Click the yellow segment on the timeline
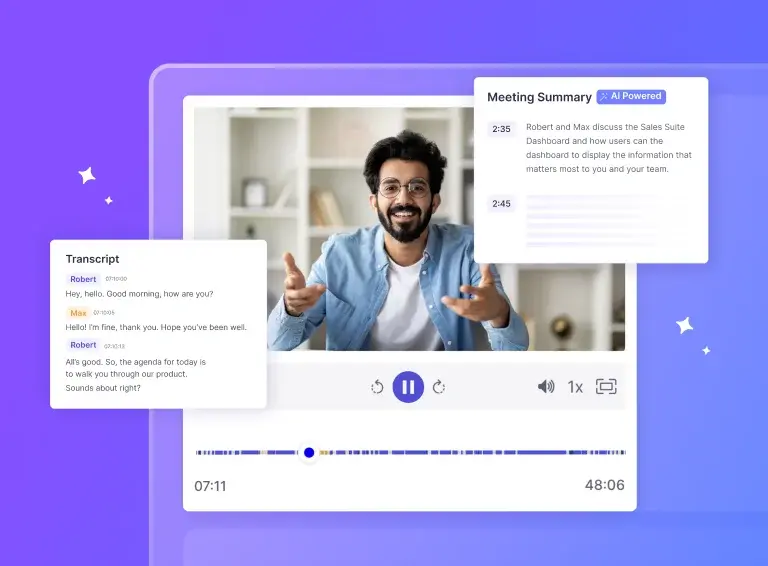 coord(324,452)
